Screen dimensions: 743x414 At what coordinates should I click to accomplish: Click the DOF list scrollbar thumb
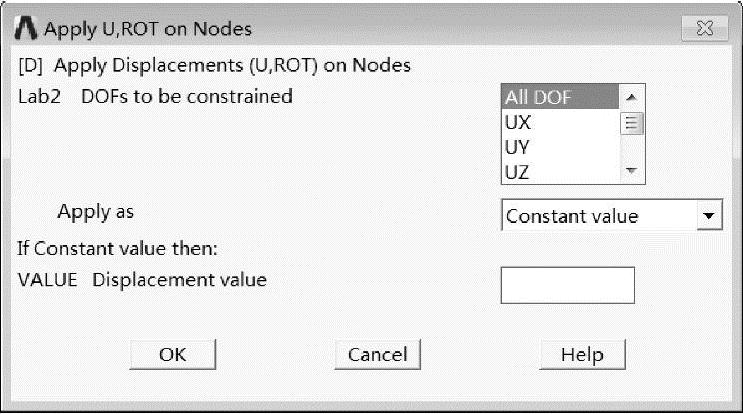coord(631,123)
